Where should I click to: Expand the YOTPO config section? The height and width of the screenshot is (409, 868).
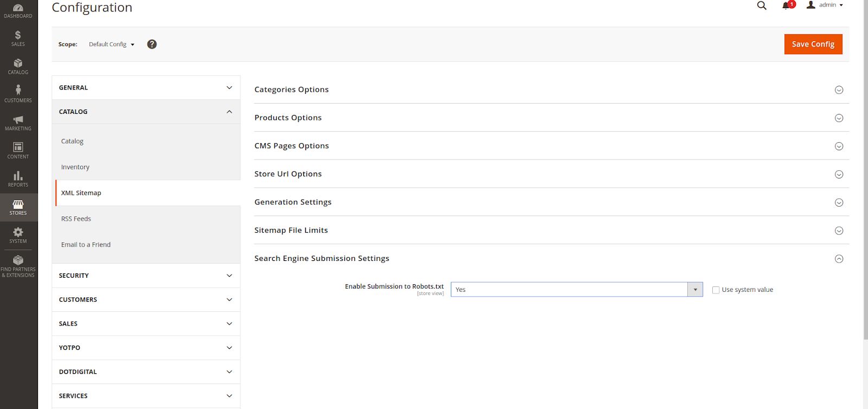click(x=146, y=348)
